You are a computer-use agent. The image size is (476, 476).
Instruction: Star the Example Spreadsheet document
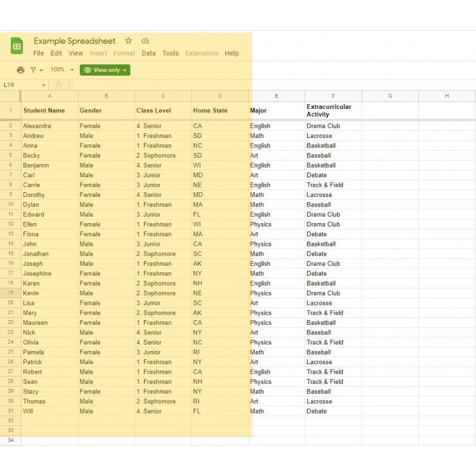[x=129, y=40]
